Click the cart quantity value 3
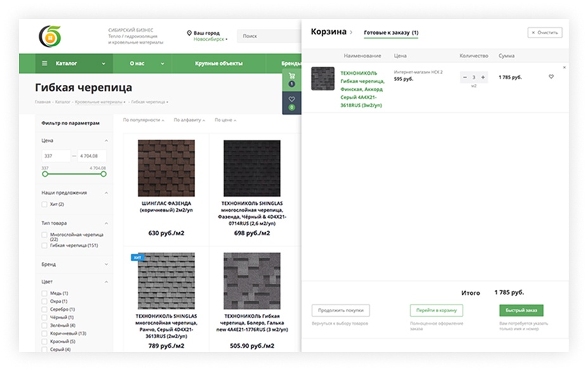 point(473,77)
